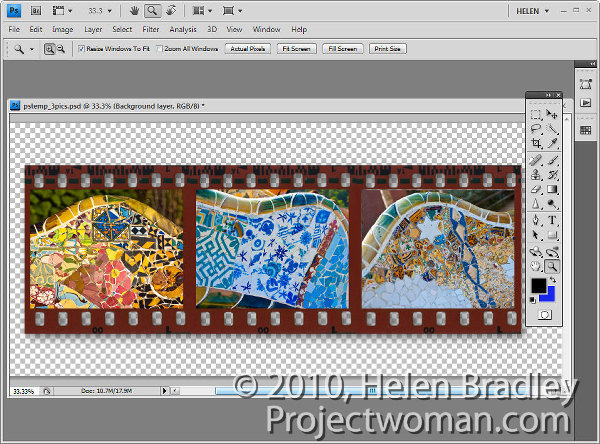Select the Clone Stamp tool
The height and width of the screenshot is (444, 600).
point(536,175)
